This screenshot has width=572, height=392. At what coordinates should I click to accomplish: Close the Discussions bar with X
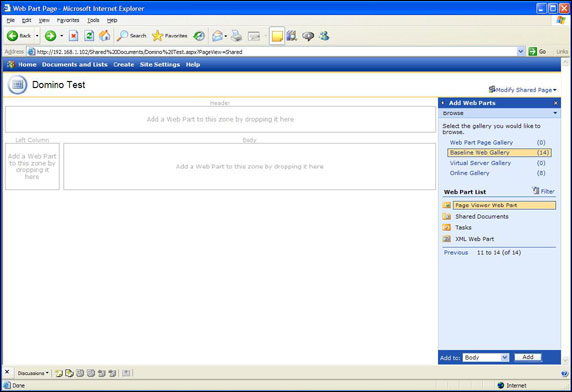click(7, 372)
